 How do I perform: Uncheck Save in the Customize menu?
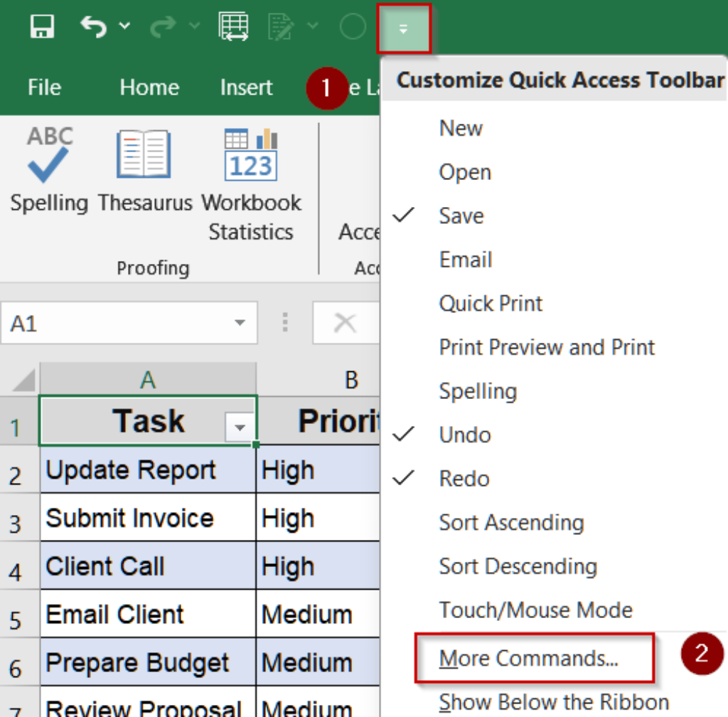pos(461,216)
